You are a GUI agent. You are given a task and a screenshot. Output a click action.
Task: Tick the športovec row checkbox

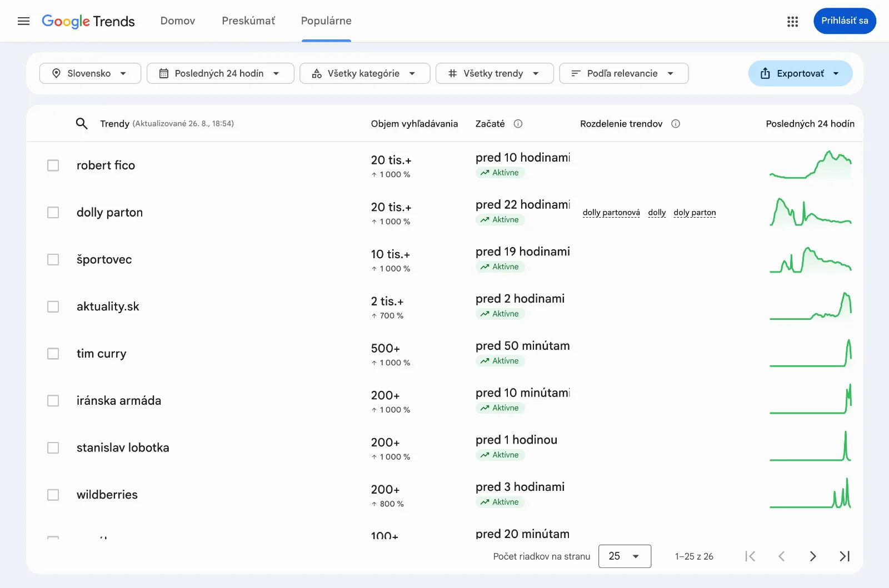[x=53, y=259]
